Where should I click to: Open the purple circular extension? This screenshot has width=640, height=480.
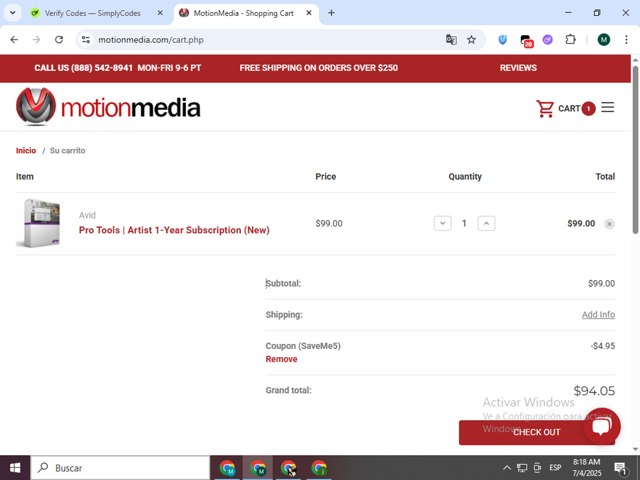point(548,40)
